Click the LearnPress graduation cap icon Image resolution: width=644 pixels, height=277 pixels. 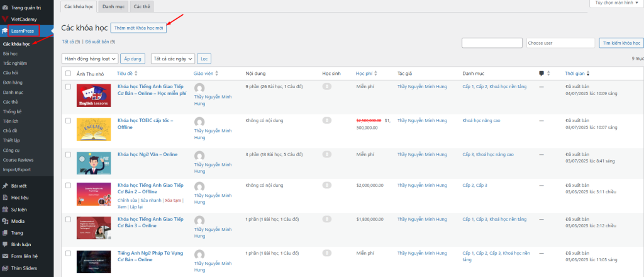(6, 31)
